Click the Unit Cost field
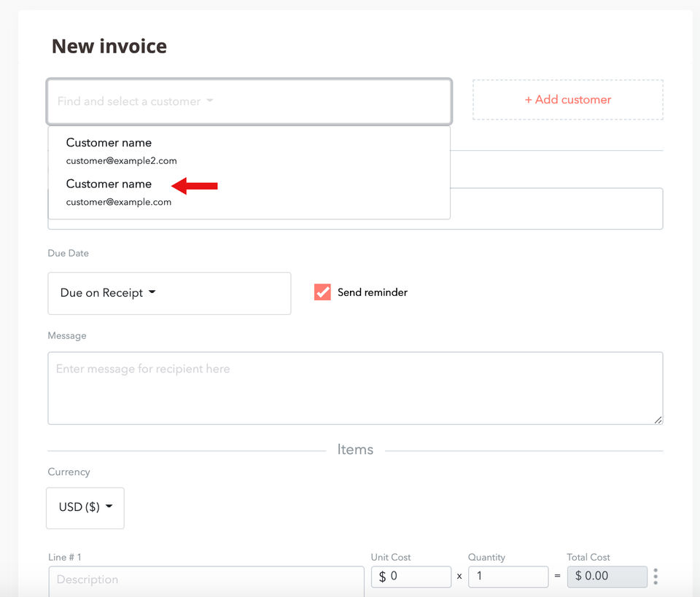The height and width of the screenshot is (597, 700). click(x=411, y=577)
